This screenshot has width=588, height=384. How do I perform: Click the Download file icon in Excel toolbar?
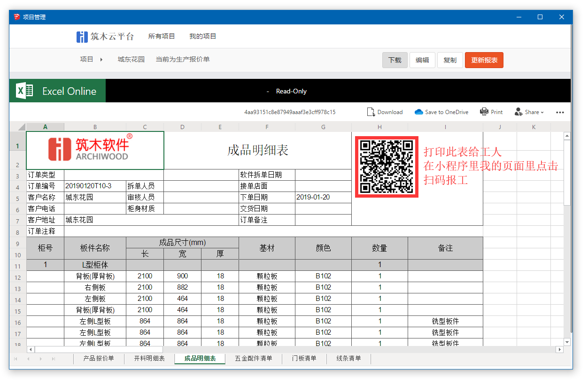click(x=371, y=112)
